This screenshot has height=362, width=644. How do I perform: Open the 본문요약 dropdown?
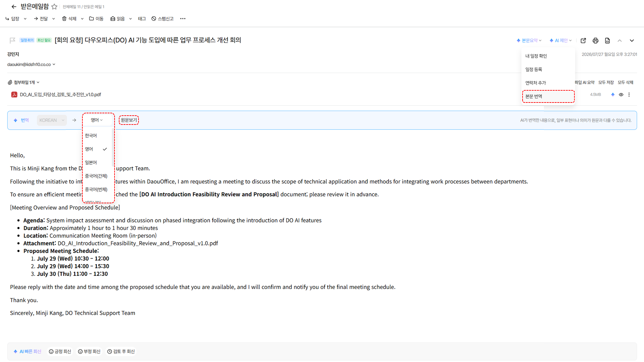pyautogui.click(x=529, y=40)
